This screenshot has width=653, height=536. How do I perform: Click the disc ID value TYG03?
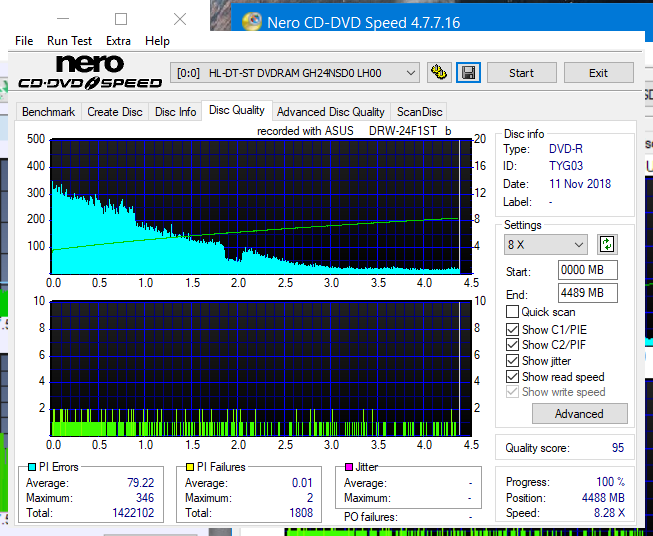[x=566, y=166]
